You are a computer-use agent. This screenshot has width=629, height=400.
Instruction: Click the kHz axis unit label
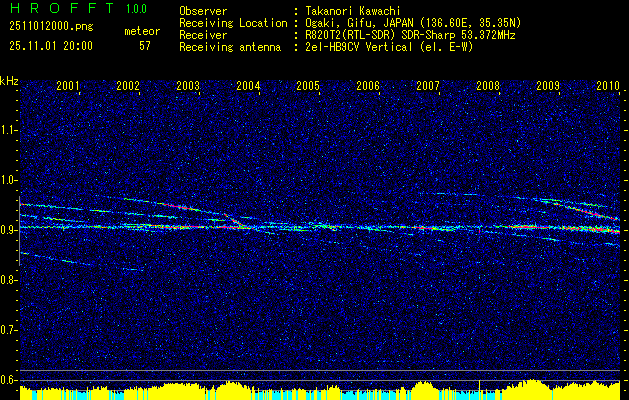9,81
